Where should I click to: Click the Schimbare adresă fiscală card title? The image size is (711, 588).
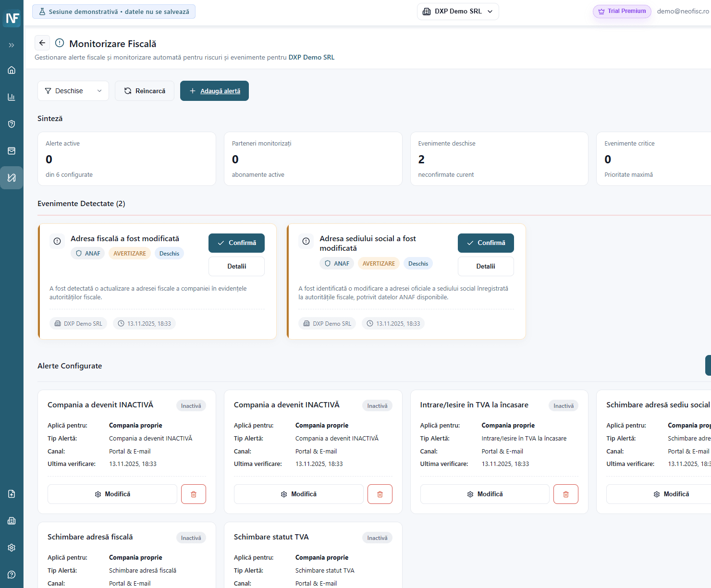pos(90,537)
